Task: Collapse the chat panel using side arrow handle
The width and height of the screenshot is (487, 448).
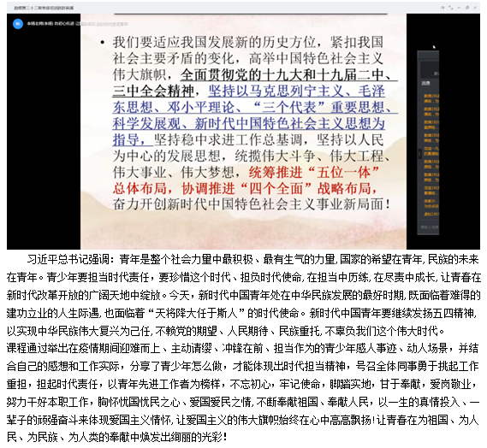Action: [x=419, y=154]
